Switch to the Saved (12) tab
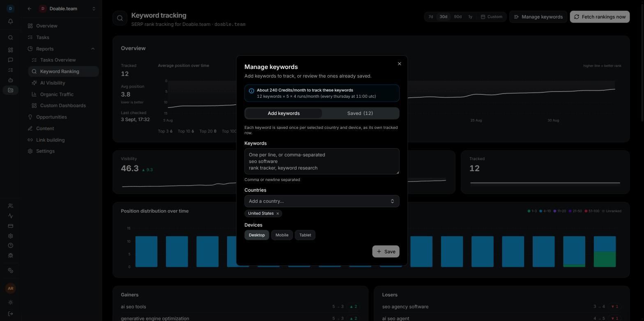Screen dimensions: 644x321 [360, 113]
